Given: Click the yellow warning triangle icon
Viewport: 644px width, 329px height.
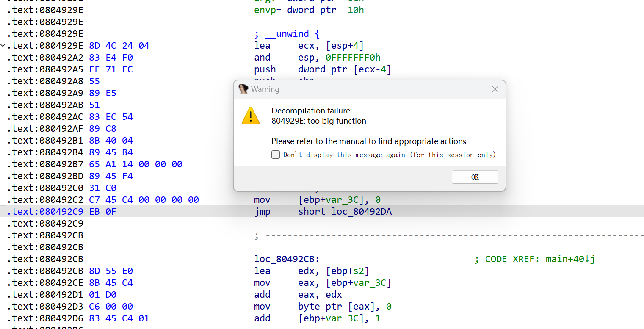Looking at the screenshot, I should pos(250,116).
